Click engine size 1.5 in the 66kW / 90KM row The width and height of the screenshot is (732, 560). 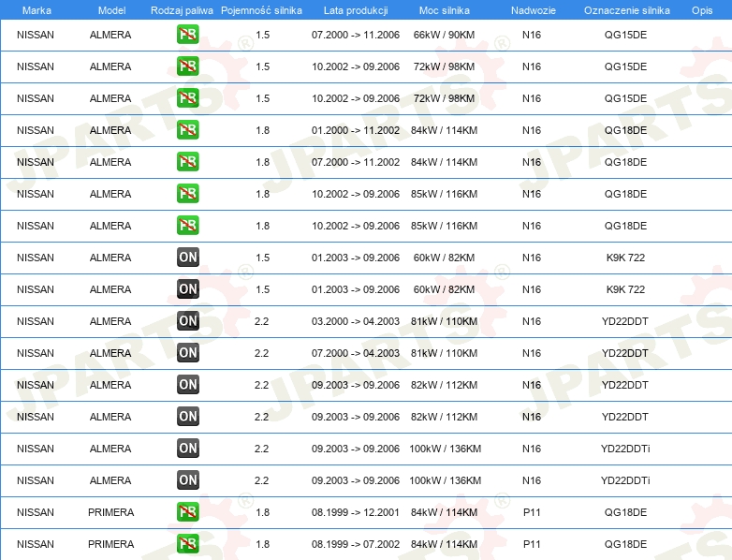tap(262, 35)
